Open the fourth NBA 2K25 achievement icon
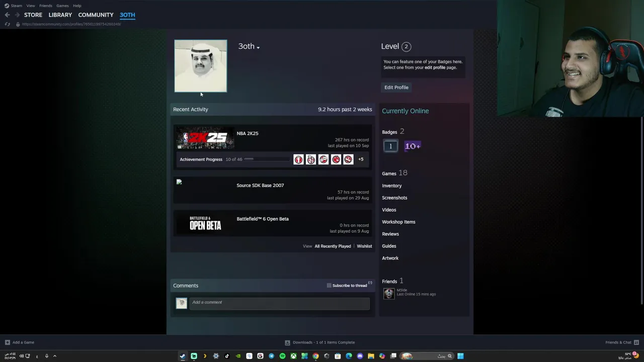The height and width of the screenshot is (362, 644). (x=336, y=159)
